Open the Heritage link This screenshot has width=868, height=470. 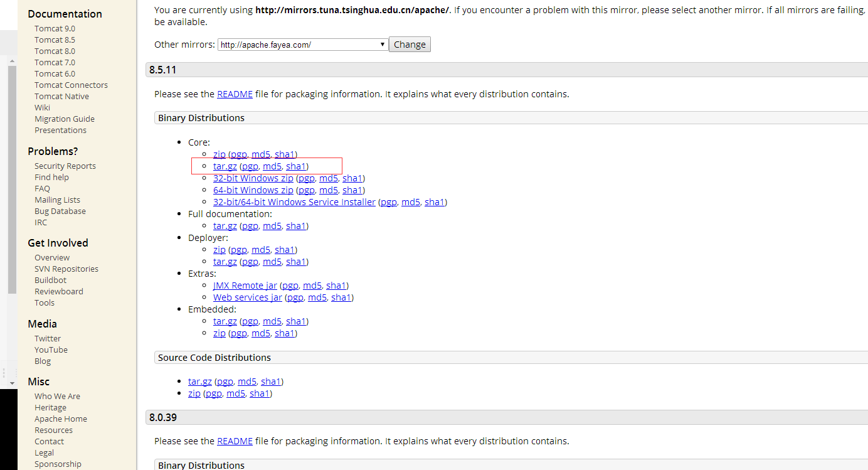50,408
